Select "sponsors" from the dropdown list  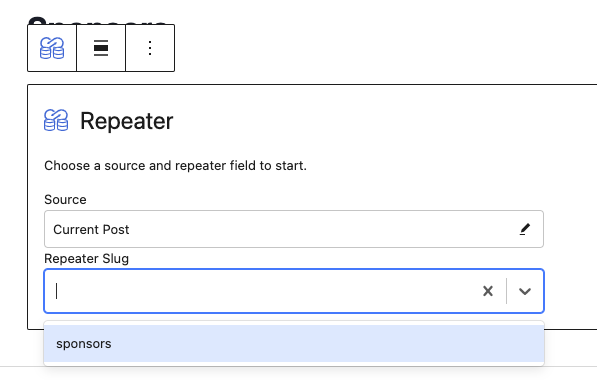(x=294, y=343)
